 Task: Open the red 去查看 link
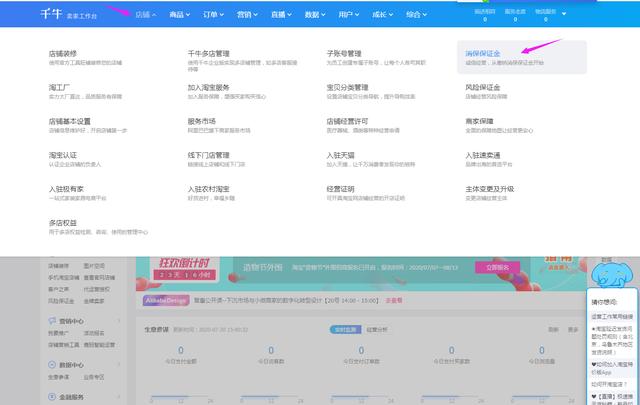(x=394, y=300)
